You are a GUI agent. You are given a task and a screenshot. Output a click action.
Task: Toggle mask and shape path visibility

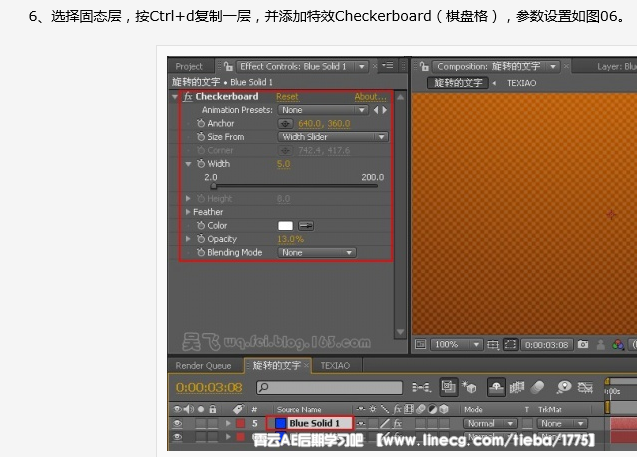[x=510, y=344]
